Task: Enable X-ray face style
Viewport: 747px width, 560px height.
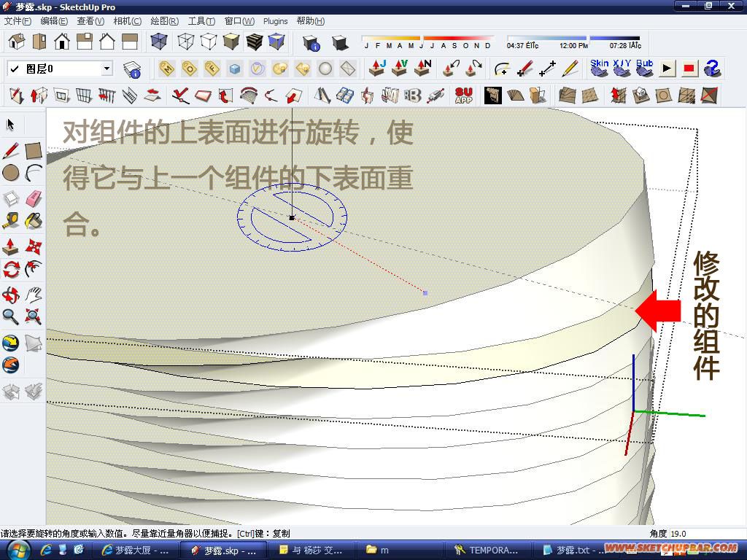Action: click(x=158, y=42)
